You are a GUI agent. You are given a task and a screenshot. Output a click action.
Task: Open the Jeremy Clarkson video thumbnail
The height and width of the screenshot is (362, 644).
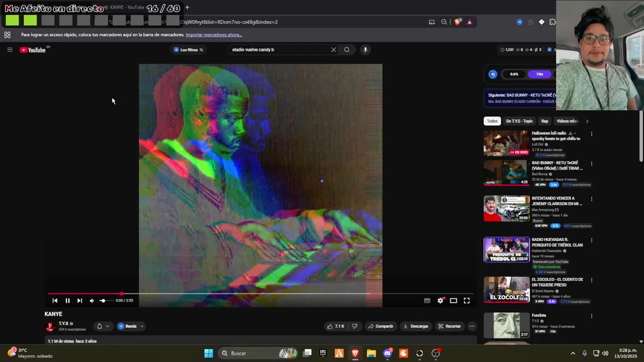point(507,209)
